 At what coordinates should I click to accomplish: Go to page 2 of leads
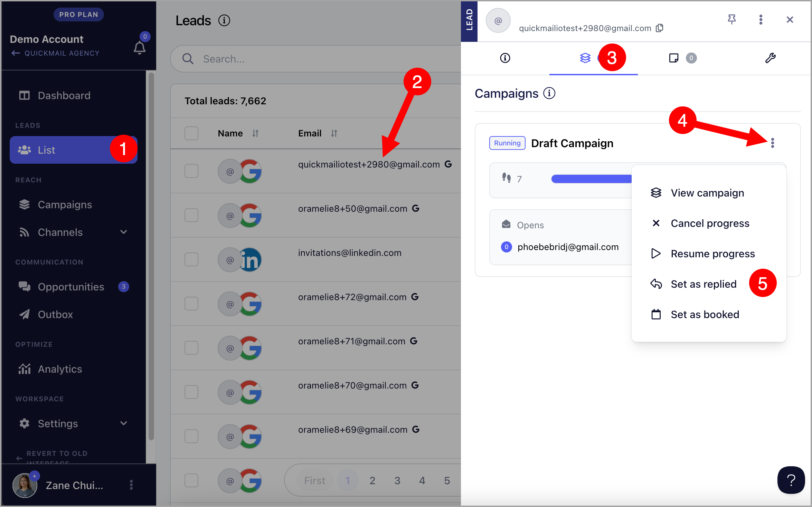point(372,480)
